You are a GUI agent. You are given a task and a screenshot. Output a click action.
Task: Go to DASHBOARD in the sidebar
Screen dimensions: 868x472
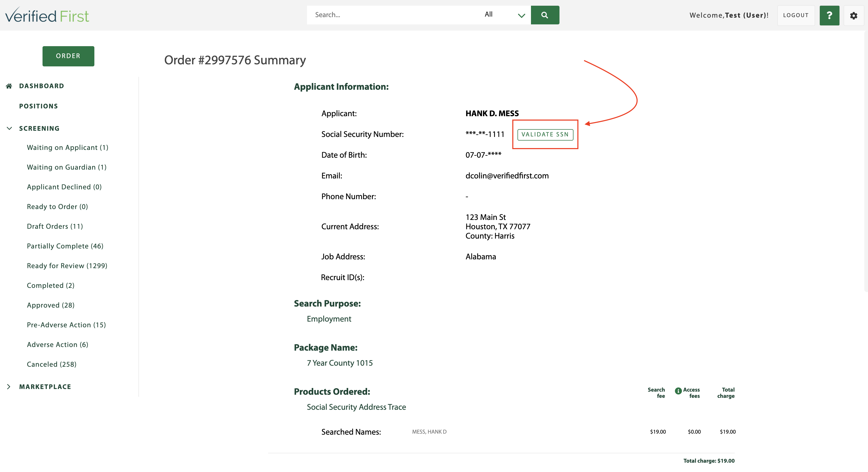point(41,86)
